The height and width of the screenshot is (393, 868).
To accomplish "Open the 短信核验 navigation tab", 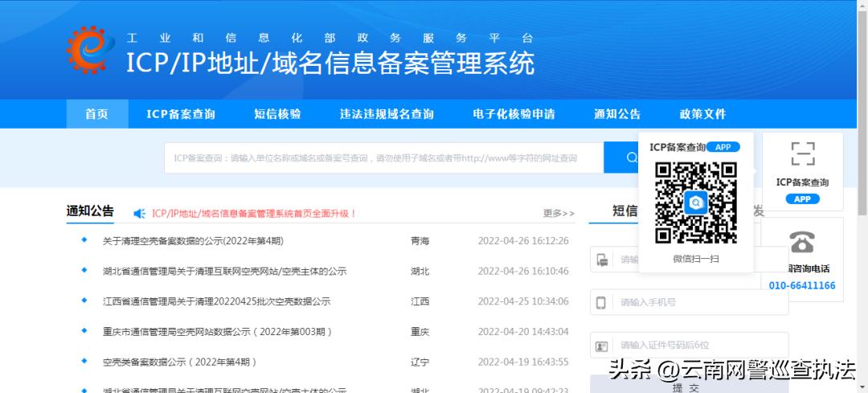I will 277,114.
